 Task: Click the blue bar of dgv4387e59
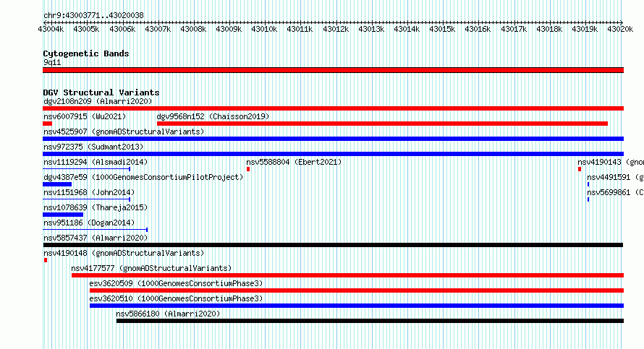(57, 184)
